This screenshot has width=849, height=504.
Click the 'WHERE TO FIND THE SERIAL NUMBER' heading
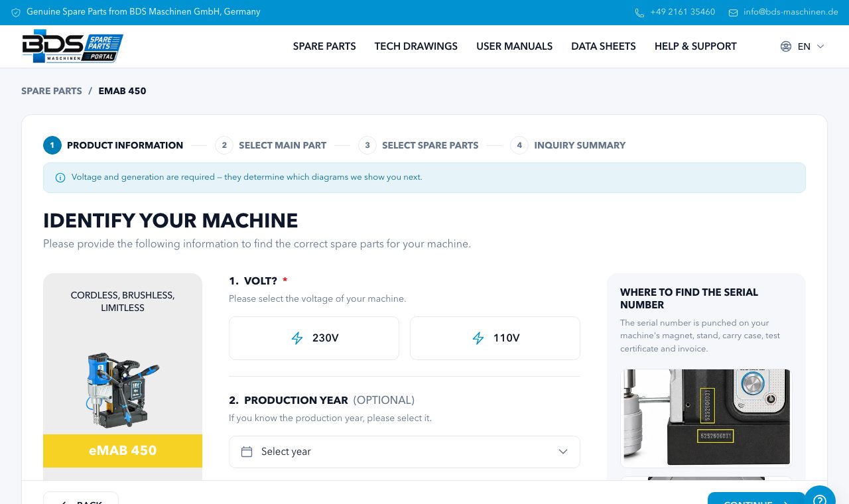click(689, 298)
